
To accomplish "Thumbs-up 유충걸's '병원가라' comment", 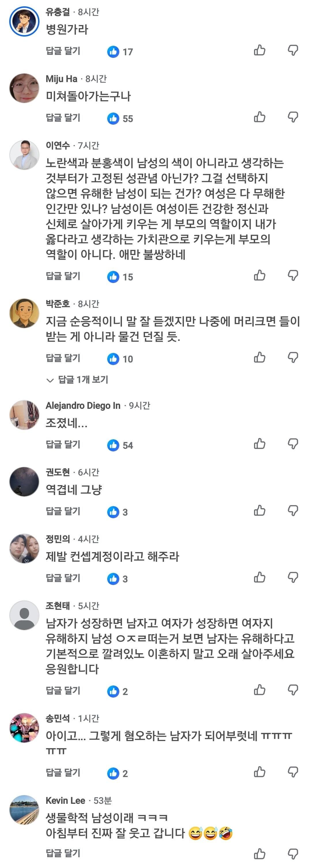I will [x=259, y=50].
